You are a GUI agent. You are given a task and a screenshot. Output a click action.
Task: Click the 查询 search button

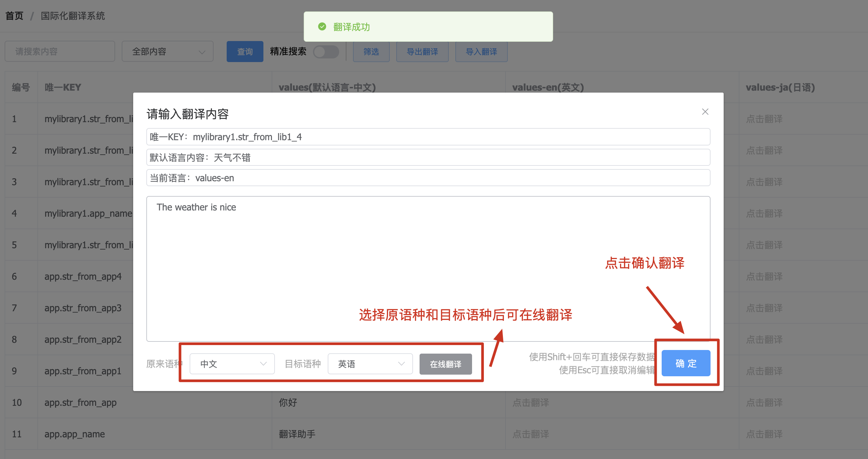(x=245, y=52)
